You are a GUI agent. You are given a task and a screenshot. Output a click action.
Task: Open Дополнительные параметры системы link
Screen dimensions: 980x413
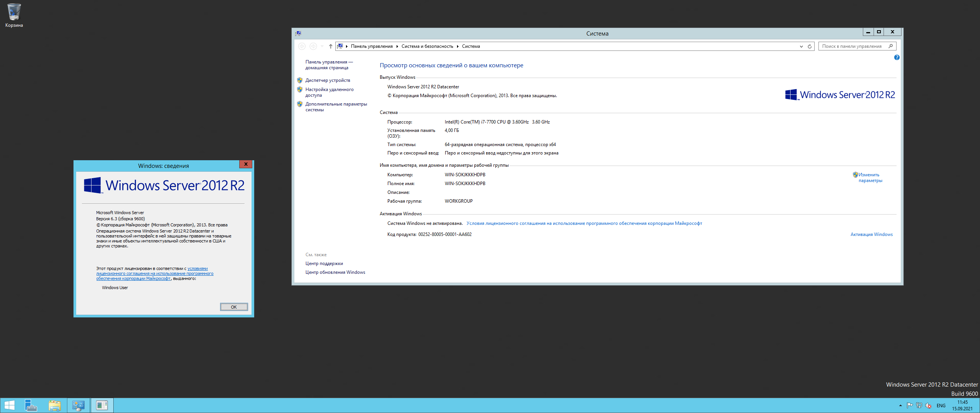(336, 107)
